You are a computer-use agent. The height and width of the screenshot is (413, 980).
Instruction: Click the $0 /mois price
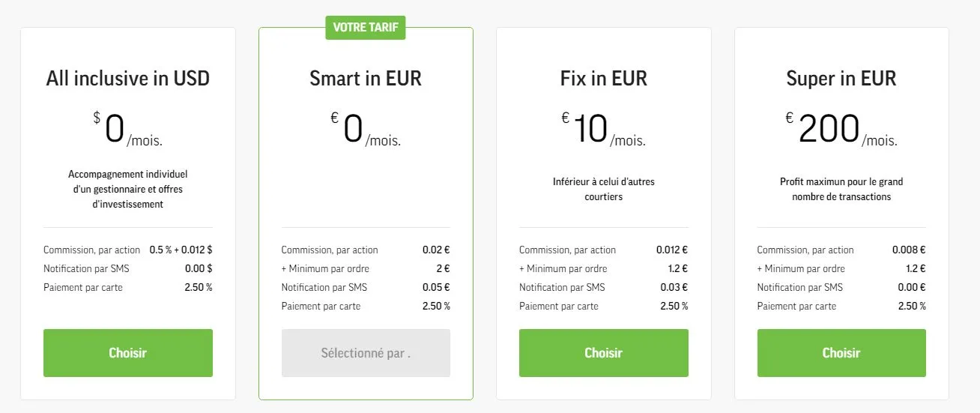click(x=127, y=131)
